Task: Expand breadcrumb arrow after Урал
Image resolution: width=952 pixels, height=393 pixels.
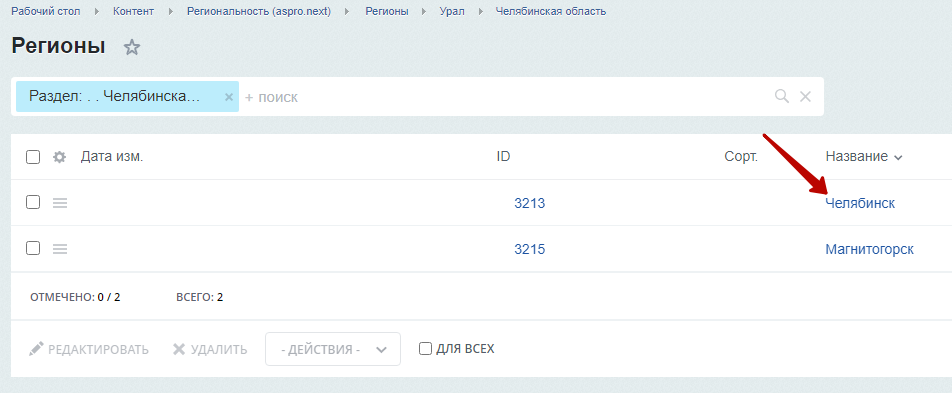Action: (481, 12)
